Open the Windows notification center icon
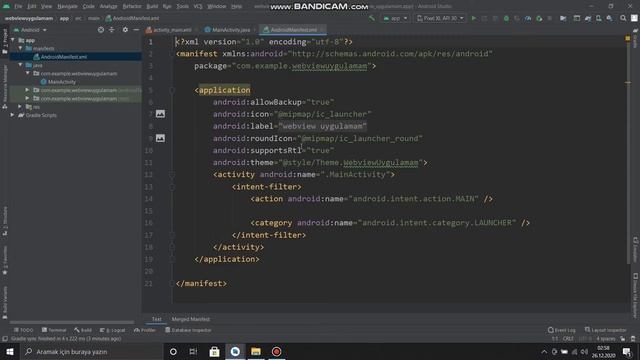This screenshot has width=640, height=360. coord(627,351)
